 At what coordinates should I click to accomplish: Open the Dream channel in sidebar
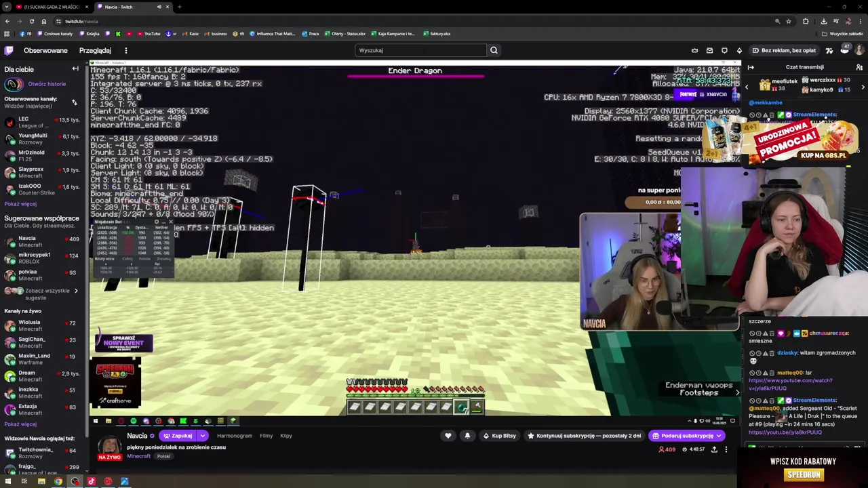(x=44, y=376)
